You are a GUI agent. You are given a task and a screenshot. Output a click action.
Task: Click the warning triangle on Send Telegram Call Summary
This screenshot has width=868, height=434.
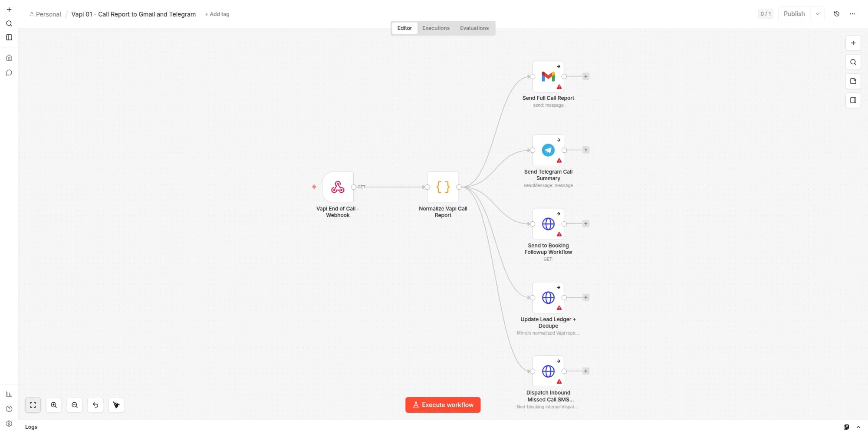(559, 161)
